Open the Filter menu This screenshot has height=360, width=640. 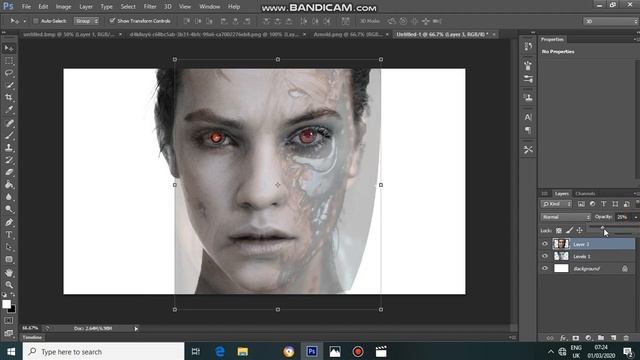[150, 7]
